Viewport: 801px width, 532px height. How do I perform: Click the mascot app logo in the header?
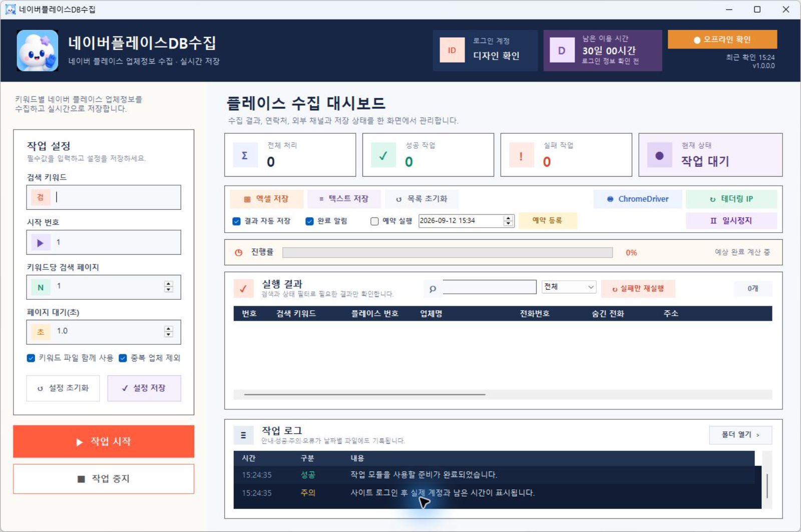(38, 51)
